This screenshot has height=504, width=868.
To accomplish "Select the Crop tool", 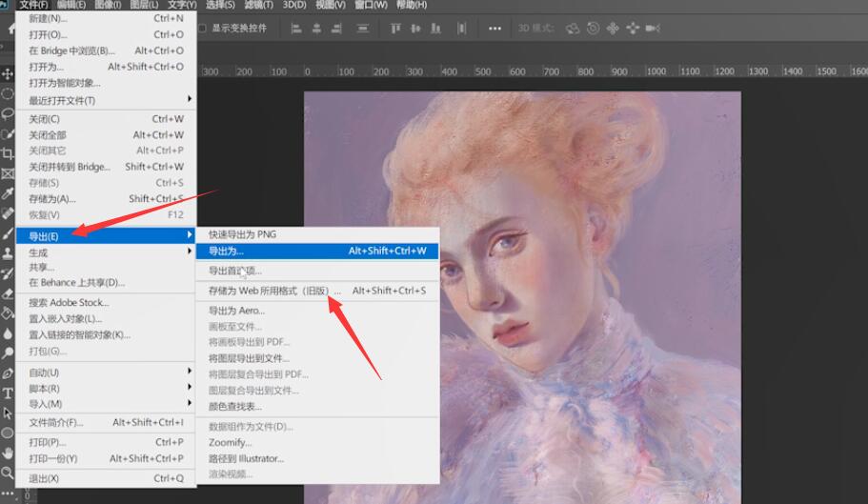I will tap(8, 153).
